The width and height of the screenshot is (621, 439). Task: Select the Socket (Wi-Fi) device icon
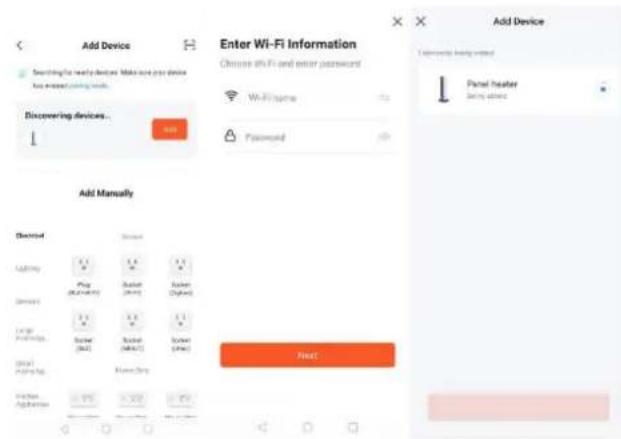point(132,266)
